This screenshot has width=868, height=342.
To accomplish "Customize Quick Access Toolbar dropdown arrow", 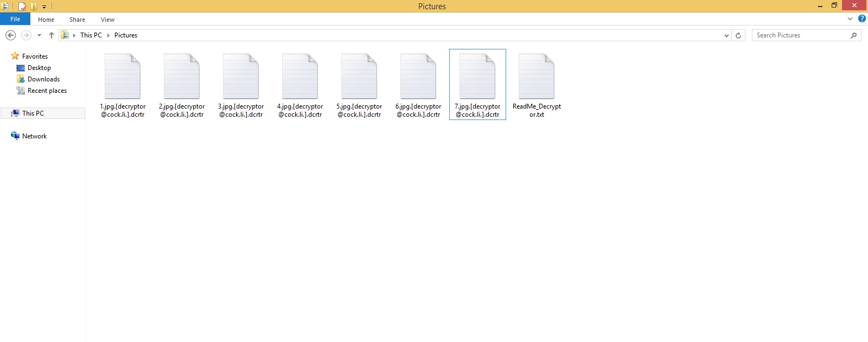I will coord(44,7).
